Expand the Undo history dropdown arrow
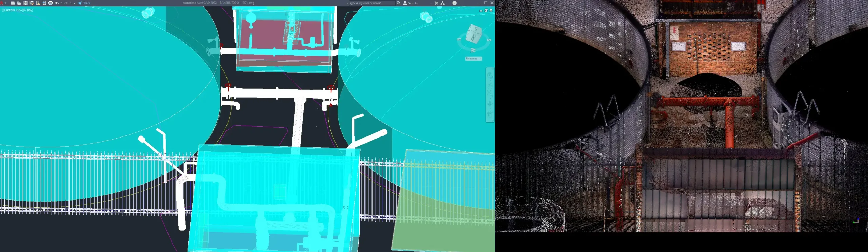Screen dimensions: 868x252 pyautogui.click(x=61, y=3)
